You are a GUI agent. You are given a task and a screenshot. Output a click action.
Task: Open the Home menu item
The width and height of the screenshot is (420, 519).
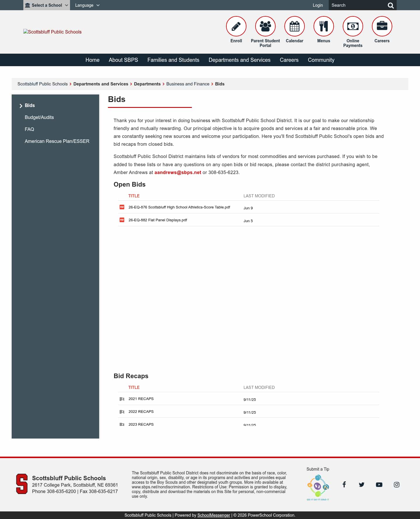tap(92, 60)
